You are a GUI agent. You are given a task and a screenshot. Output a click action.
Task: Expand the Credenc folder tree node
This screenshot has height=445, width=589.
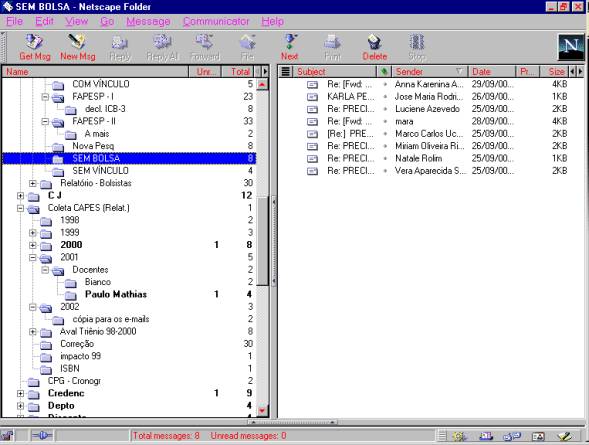click(x=20, y=394)
